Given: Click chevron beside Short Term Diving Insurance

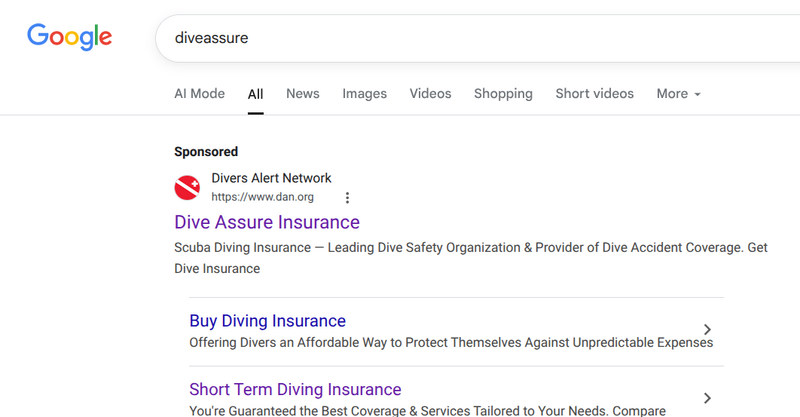Looking at the screenshot, I should click(707, 398).
